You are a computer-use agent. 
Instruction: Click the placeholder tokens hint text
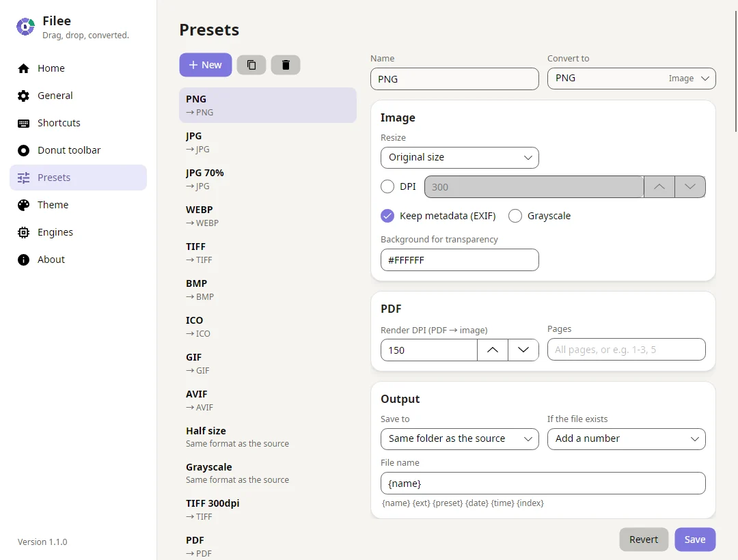tap(462, 503)
